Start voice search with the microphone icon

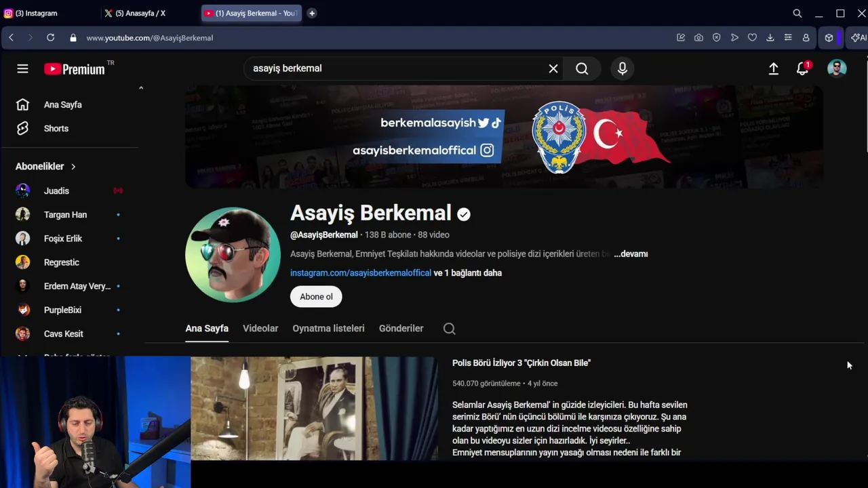click(x=623, y=68)
